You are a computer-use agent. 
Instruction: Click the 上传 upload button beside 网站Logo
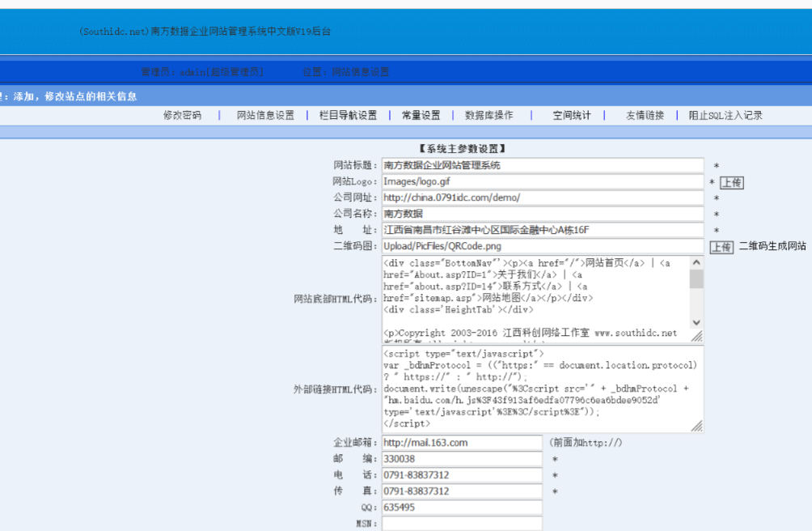730,181
